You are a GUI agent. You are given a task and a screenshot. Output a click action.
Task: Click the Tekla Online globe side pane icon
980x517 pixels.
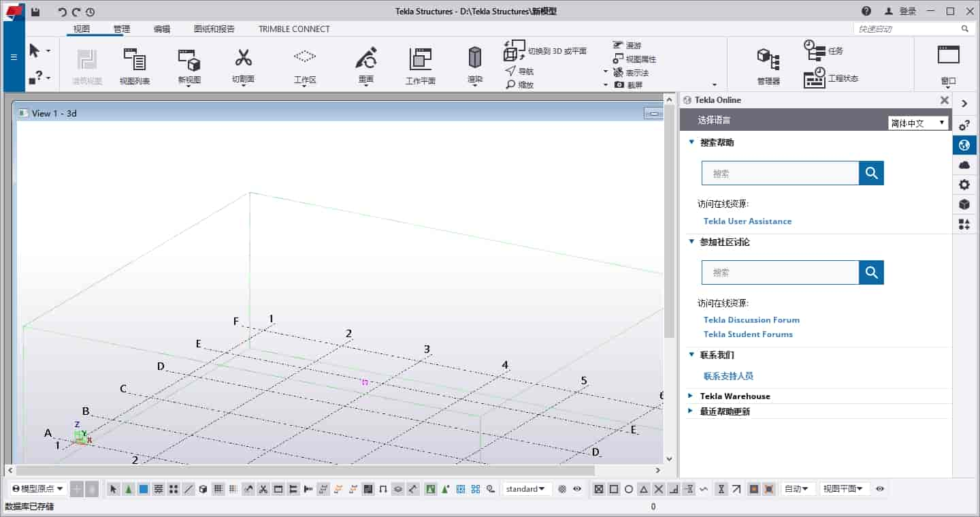(x=964, y=145)
